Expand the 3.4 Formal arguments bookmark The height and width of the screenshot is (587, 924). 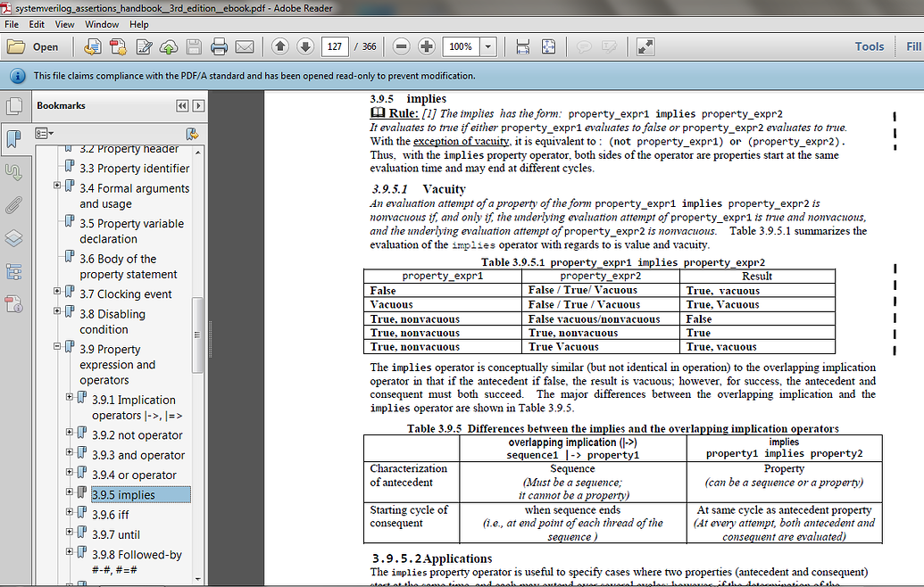click(58, 186)
